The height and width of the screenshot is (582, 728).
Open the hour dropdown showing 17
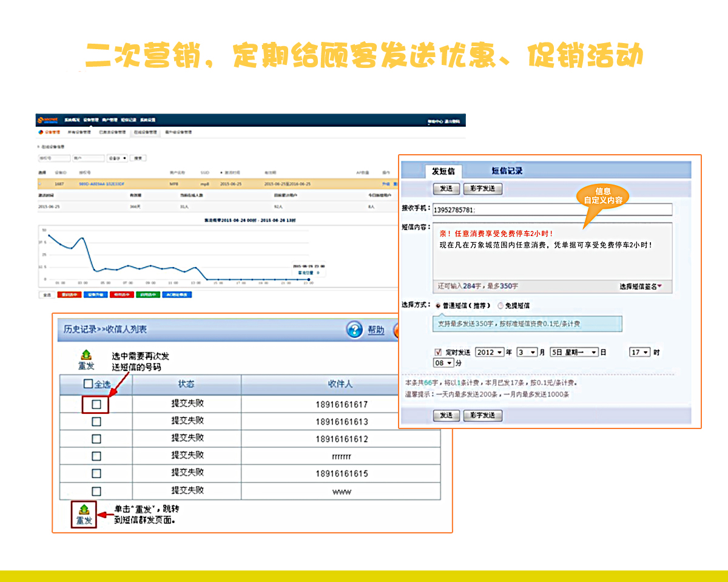pos(639,352)
